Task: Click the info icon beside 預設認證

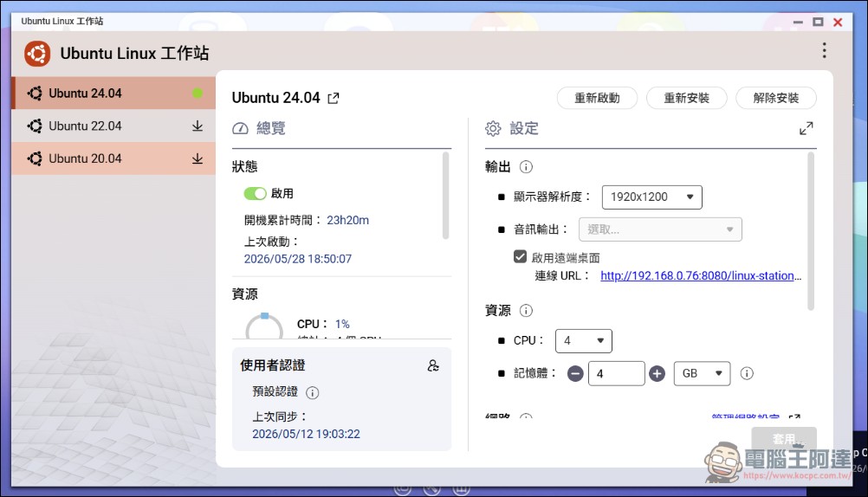Action: click(x=312, y=392)
